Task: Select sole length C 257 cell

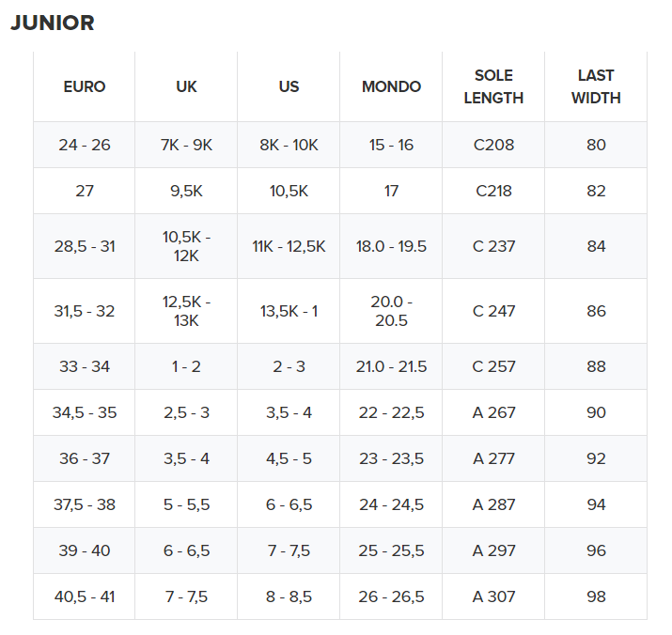Action: 493,366
